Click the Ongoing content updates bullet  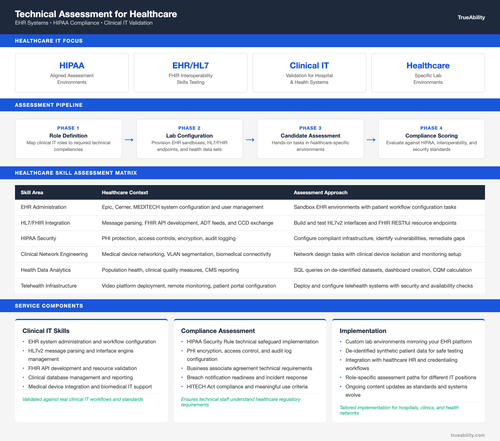406,391
